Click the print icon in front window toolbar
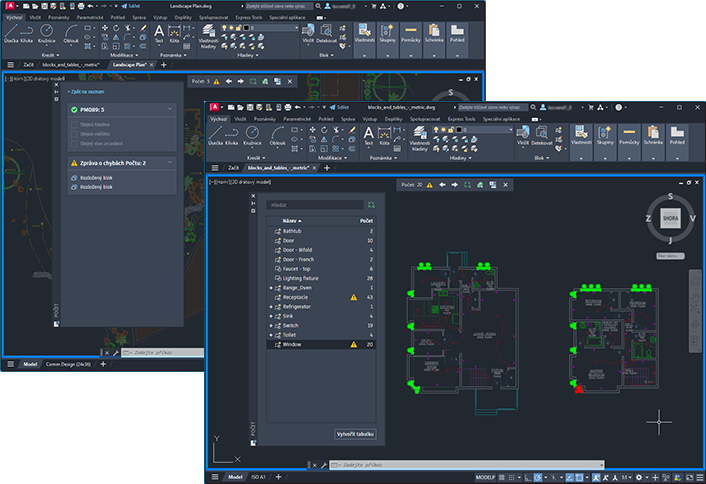Screen dimensions: 706x484 coord(288,107)
